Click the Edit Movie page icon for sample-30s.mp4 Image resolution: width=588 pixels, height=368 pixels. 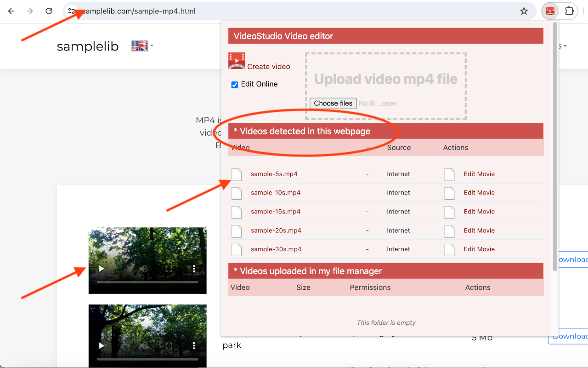(449, 250)
